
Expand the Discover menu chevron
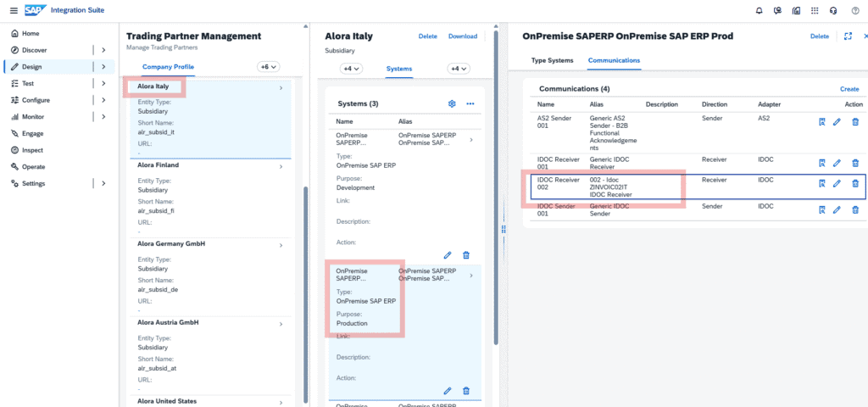[x=103, y=50]
